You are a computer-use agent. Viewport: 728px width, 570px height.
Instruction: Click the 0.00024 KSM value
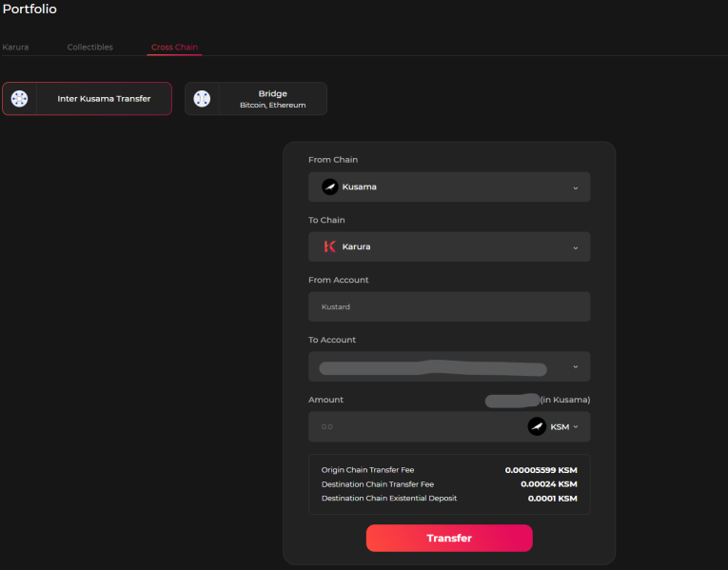point(549,484)
